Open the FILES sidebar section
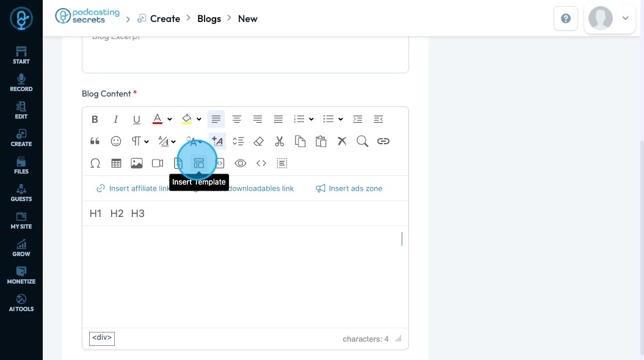Viewport: 644px width, 360px height. (21, 166)
